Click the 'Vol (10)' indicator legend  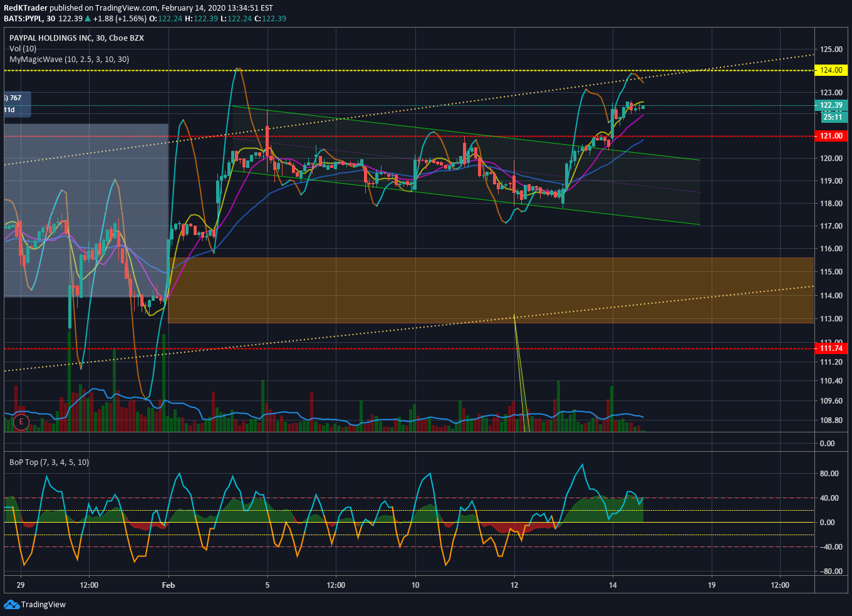(23, 48)
